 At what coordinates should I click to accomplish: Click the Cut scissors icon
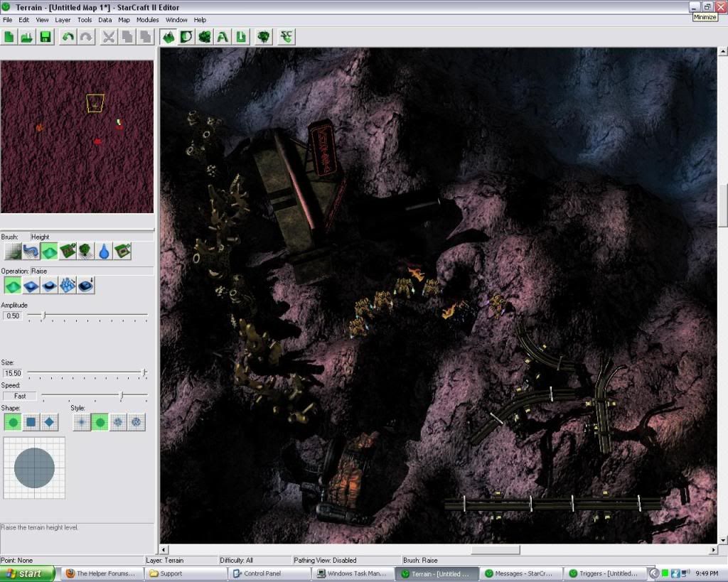[x=109, y=37]
